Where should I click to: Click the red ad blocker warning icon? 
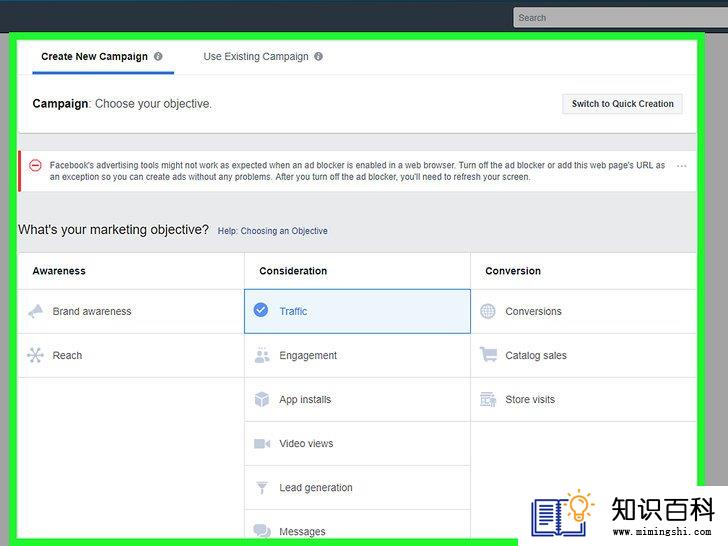(x=35, y=165)
